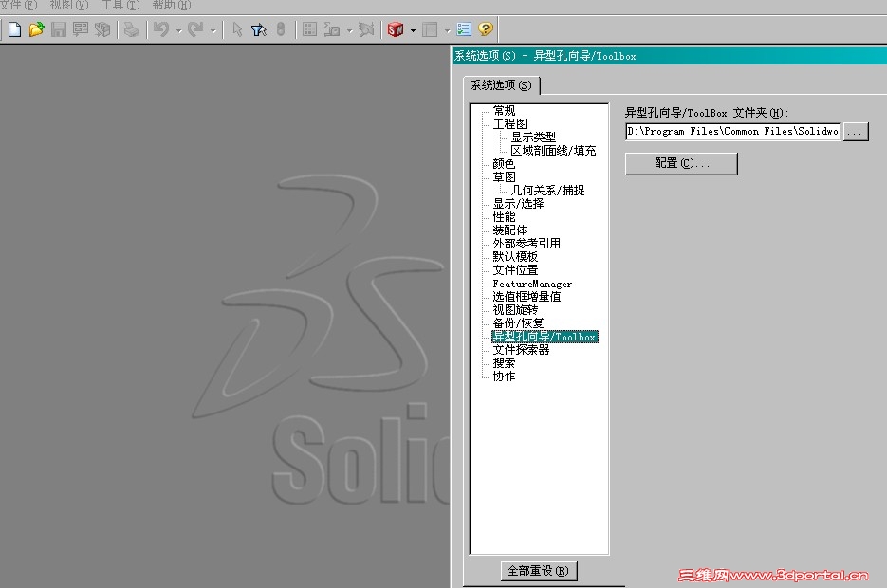The width and height of the screenshot is (887, 588).
Task: Open the 工具(T) menu
Action: click(x=120, y=5)
